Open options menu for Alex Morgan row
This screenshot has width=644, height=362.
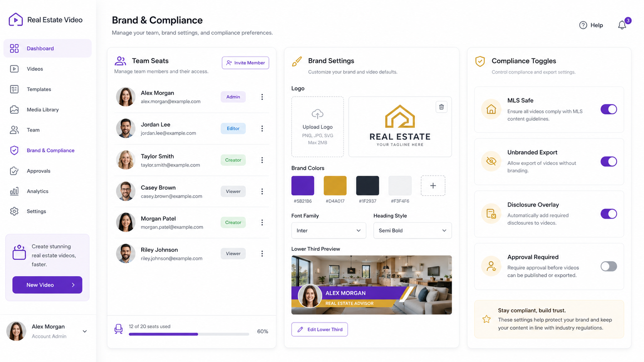coord(262,97)
